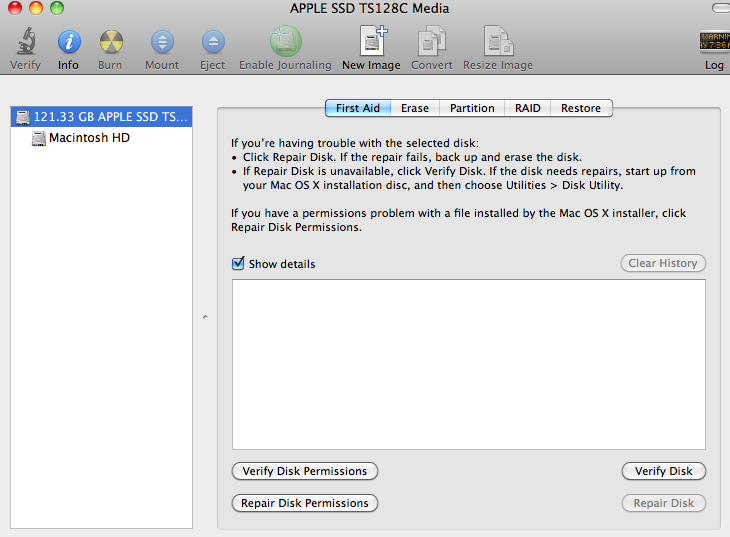
Task: Switch to the Restore tab
Action: point(581,108)
